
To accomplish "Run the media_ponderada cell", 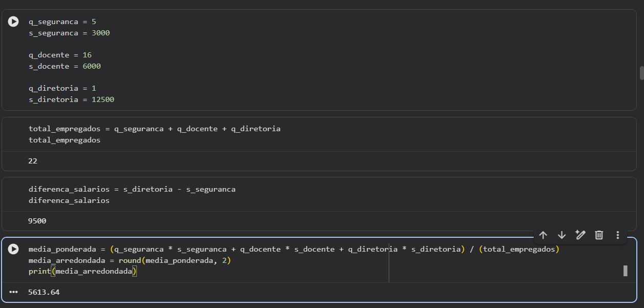I will pyautogui.click(x=13, y=249).
